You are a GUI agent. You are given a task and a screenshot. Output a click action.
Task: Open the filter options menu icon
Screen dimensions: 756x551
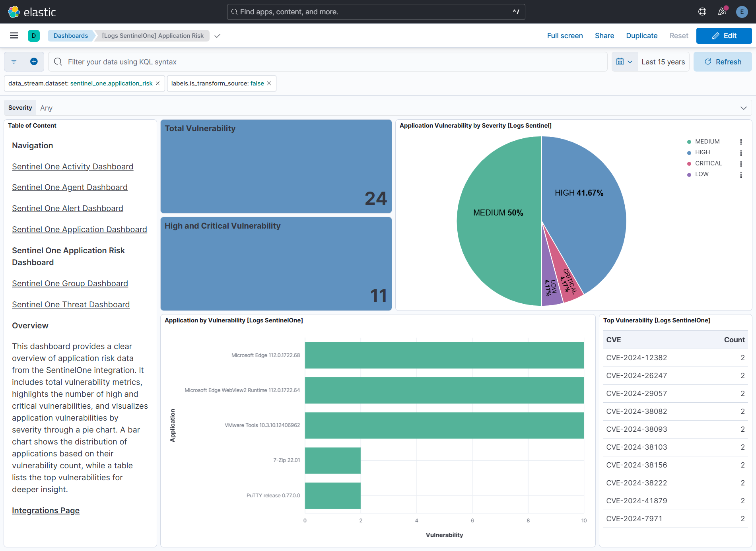(14, 62)
